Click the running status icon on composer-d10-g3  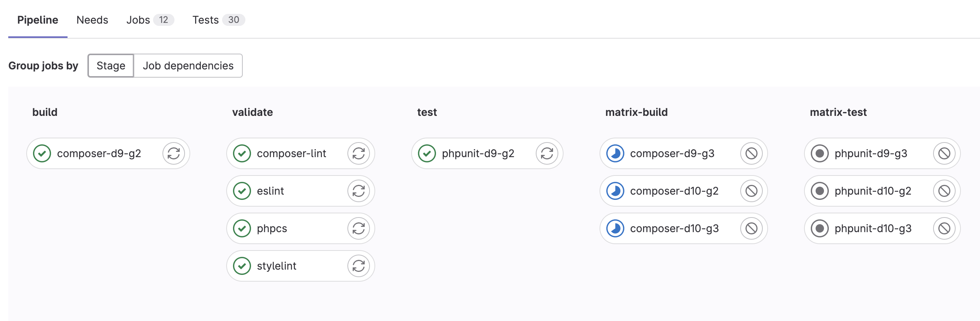pyautogui.click(x=615, y=228)
